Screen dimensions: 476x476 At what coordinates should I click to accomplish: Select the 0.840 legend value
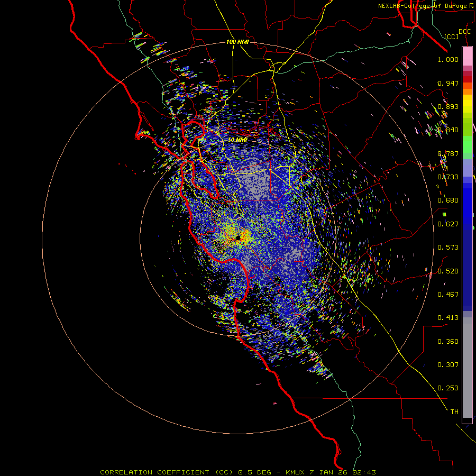coord(448,130)
